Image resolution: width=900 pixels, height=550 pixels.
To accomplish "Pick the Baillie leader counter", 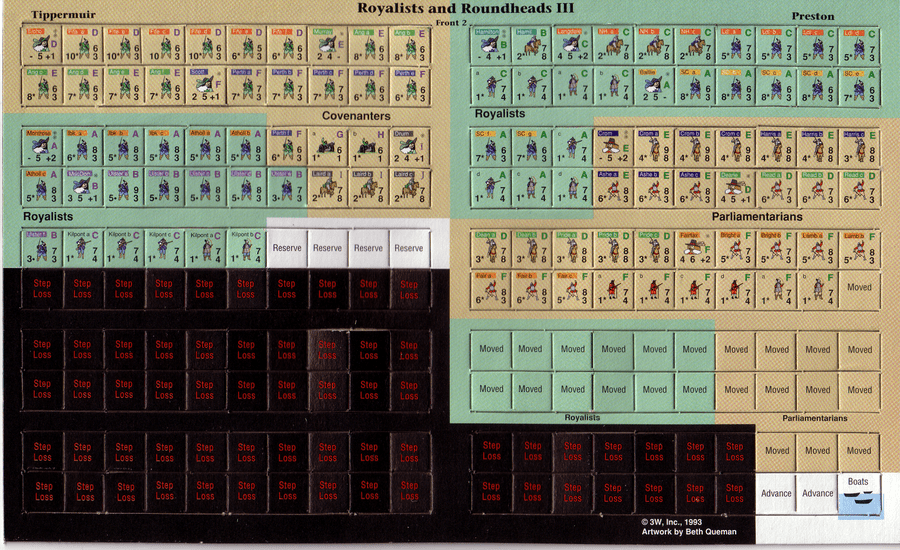I will tap(654, 86).
